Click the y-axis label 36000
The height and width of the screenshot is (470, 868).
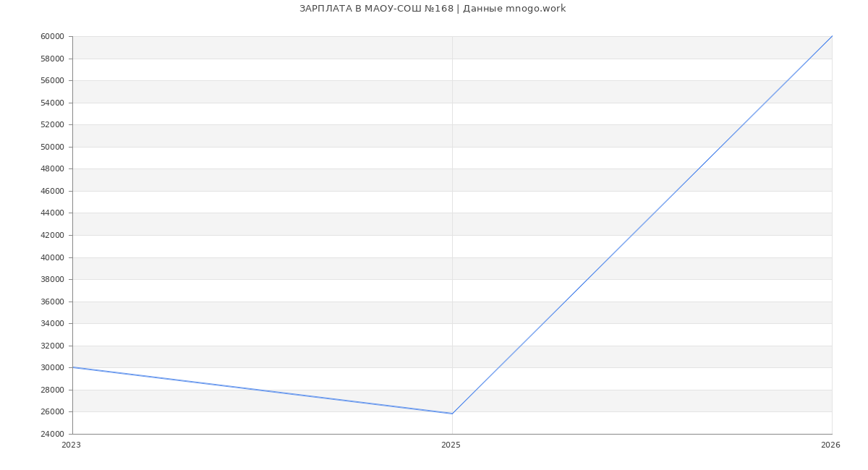(53, 302)
